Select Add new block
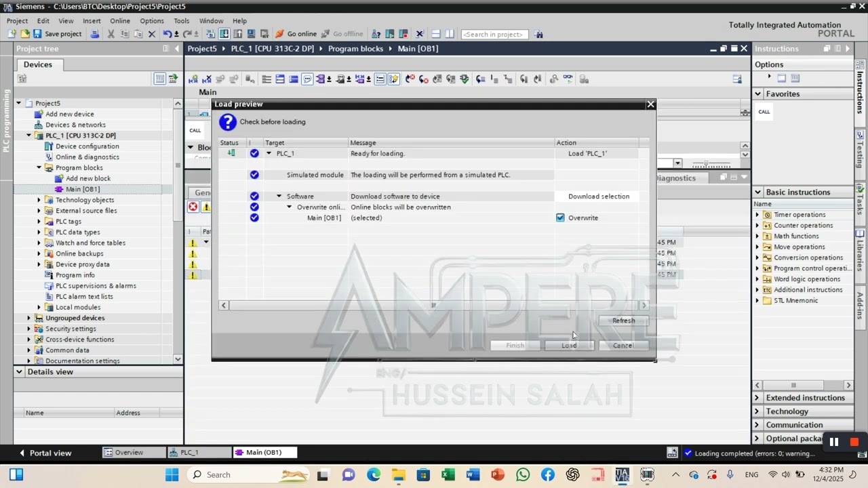The height and width of the screenshot is (488, 868). [87, 178]
